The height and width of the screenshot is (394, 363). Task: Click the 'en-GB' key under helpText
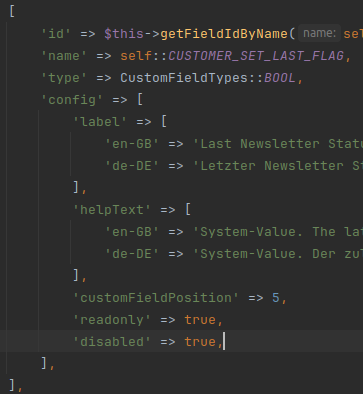[x=132, y=232]
